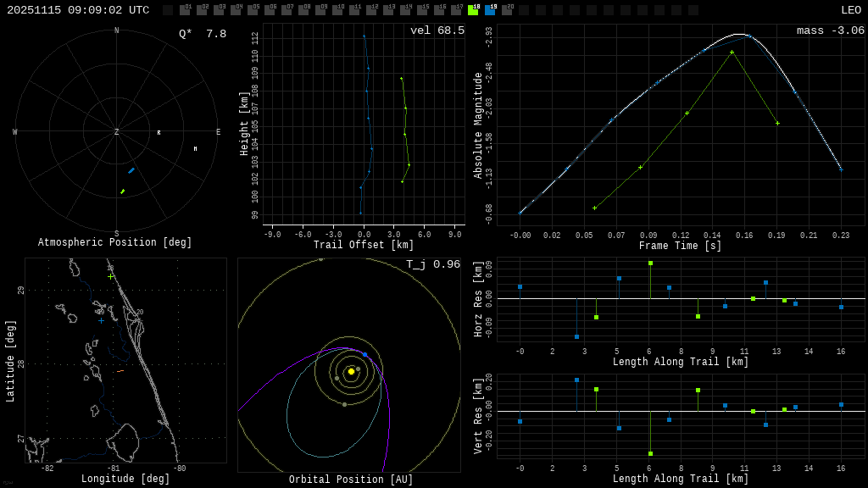This screenshot has width=868, height=488.
Task: Select station indicator 04
Action: coord(236,9)
